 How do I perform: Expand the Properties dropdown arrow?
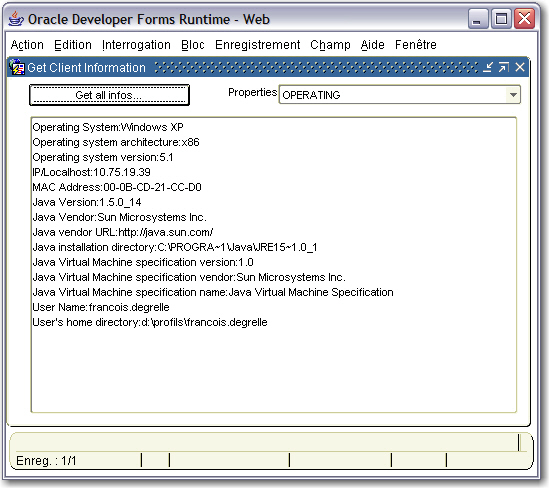[513, 95]
